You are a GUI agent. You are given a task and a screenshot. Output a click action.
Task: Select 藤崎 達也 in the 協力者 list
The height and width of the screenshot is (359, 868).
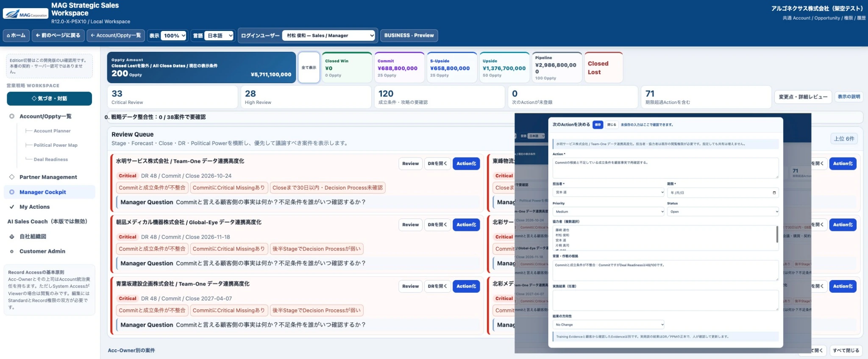tap(562, 230)
